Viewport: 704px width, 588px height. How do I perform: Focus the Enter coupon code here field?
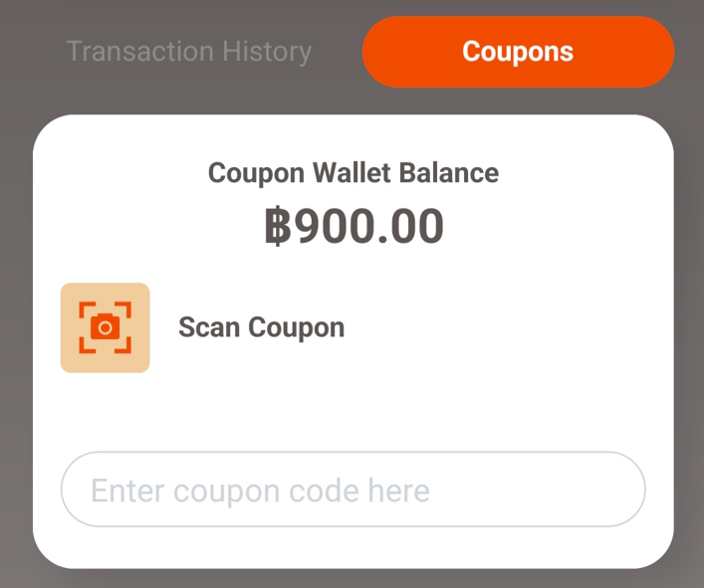click(x=352, y=489)
